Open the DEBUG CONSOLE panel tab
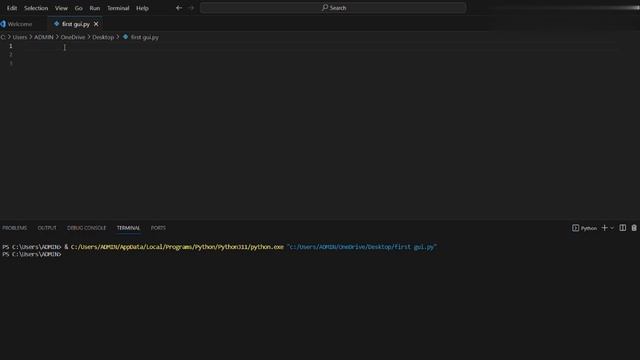Screen dimensions: 640x360 pyautogui.click(x=87, y=228)
